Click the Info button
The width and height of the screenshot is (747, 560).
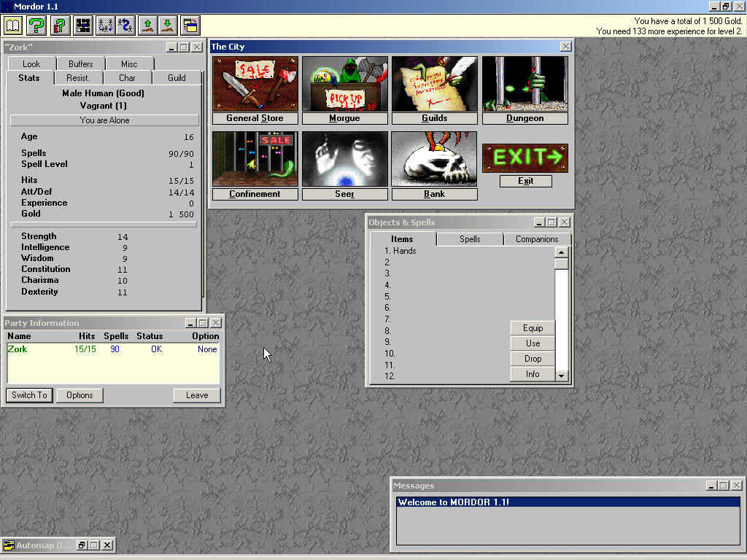[533, 374]
